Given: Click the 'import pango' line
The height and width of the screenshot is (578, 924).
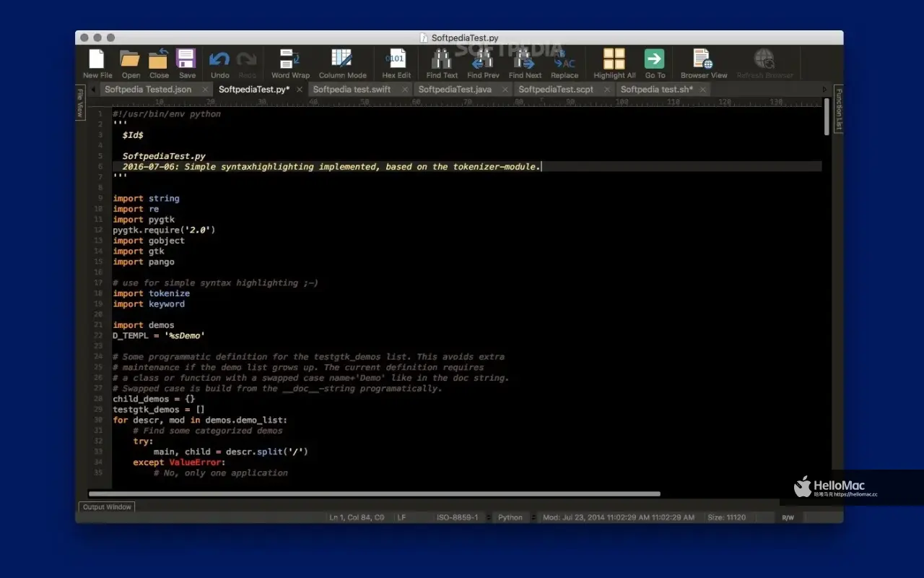Looking at the screenshot, I should (144, 262).
